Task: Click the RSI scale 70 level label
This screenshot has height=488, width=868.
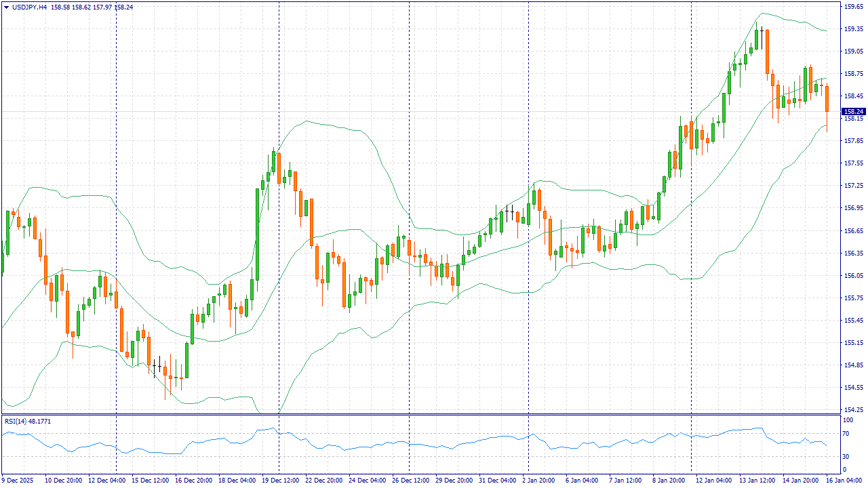Action: [x=846, y=438]
